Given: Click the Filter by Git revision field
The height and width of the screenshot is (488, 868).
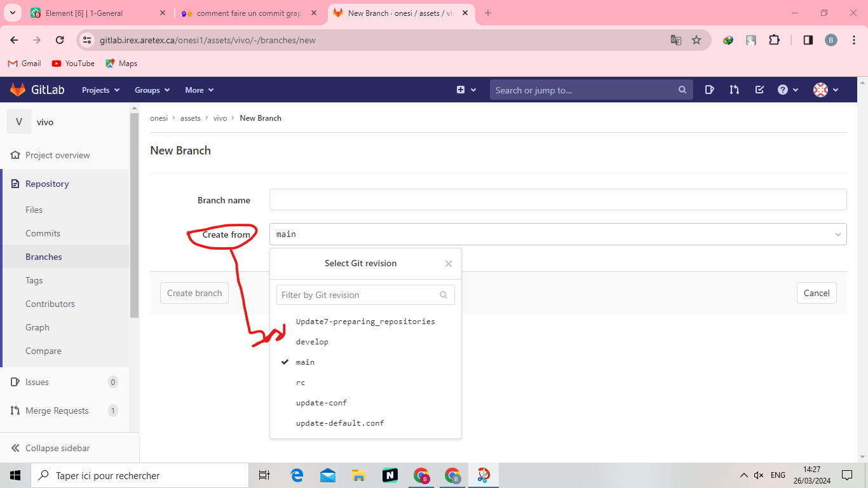Looking at the screenshot, I should click(365, 295).
